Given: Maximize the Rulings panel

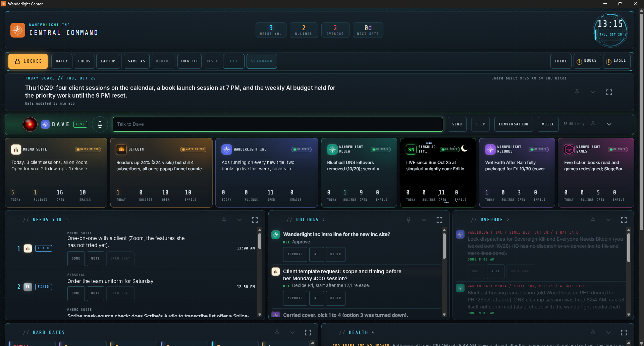Looking at the screenshot, I should 439,220.
